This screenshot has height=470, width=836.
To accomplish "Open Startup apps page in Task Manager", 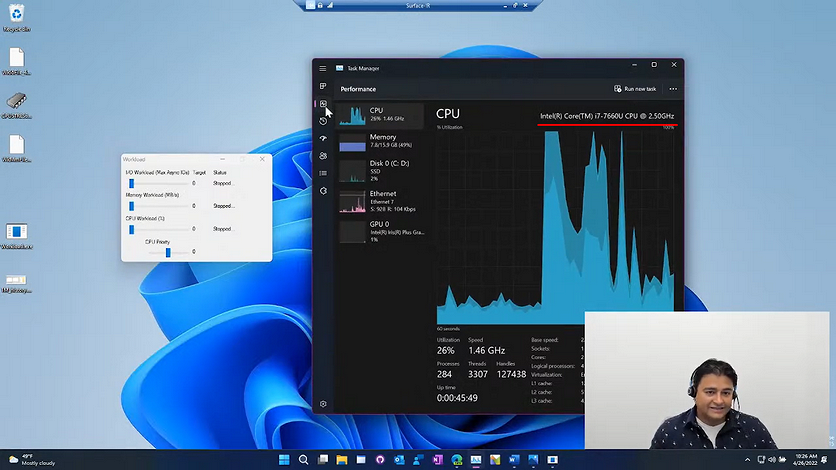I will click(323, 139).
